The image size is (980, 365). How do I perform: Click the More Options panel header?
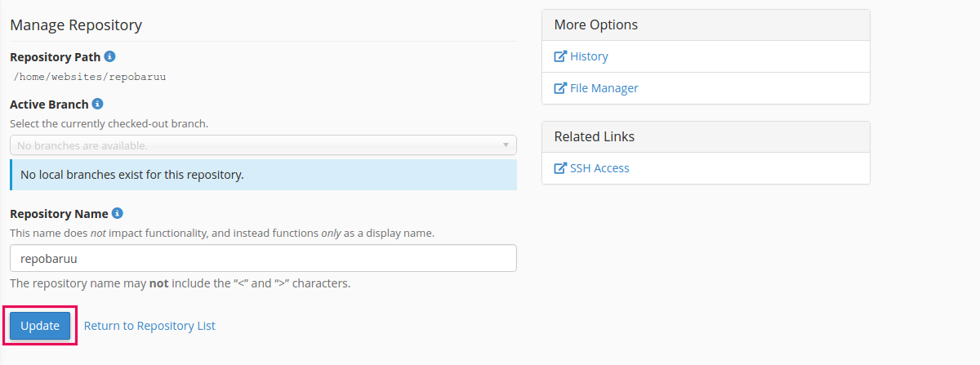tap(706, 25)
